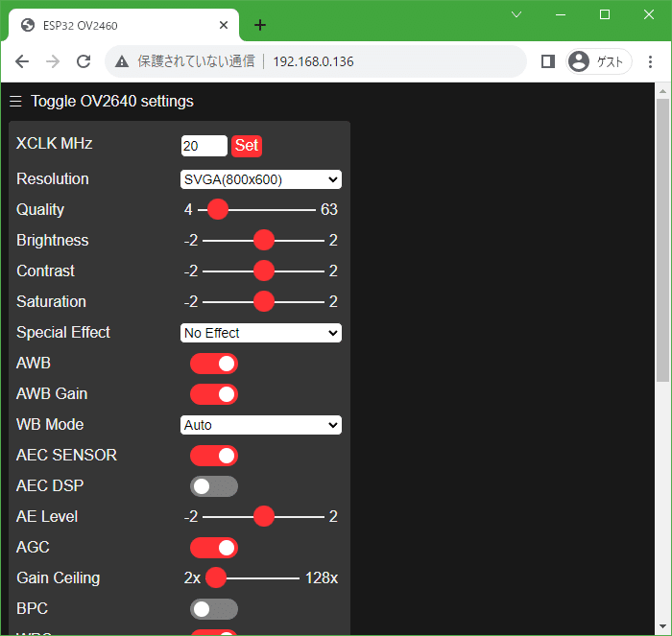The image size is (672, 636).
Task: Open the side panel icon
Action: (x=548, y=61)
